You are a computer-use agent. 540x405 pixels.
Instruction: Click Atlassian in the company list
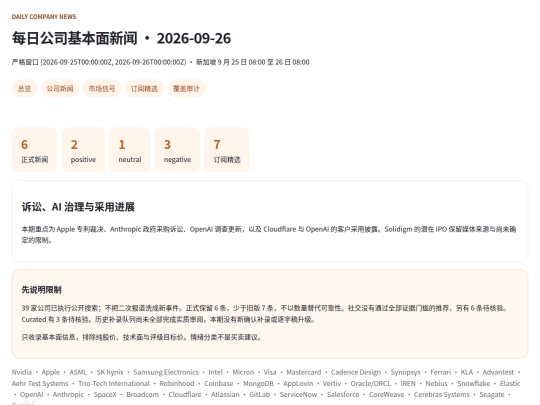click(225, 395)
